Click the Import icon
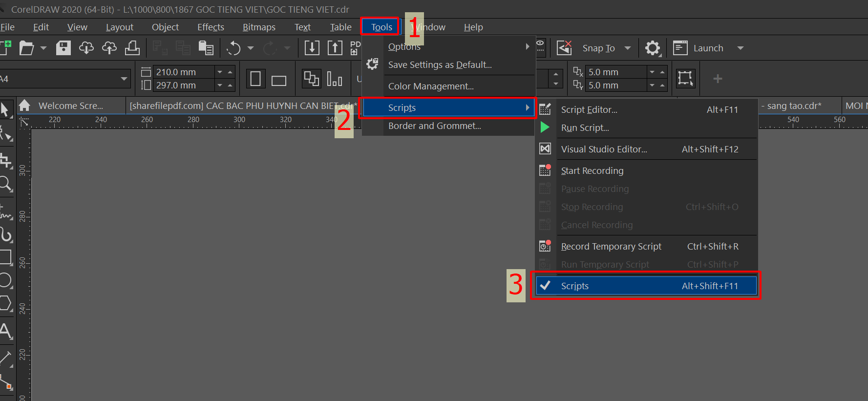The width and height of the screenshot is (868, 401). click(x=312, y=48)
